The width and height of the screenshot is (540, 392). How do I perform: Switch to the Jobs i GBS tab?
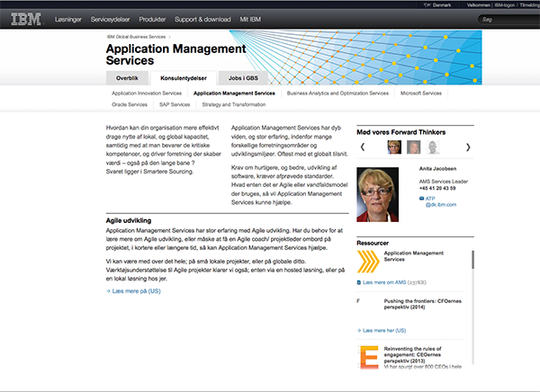[x=244, y=78]
